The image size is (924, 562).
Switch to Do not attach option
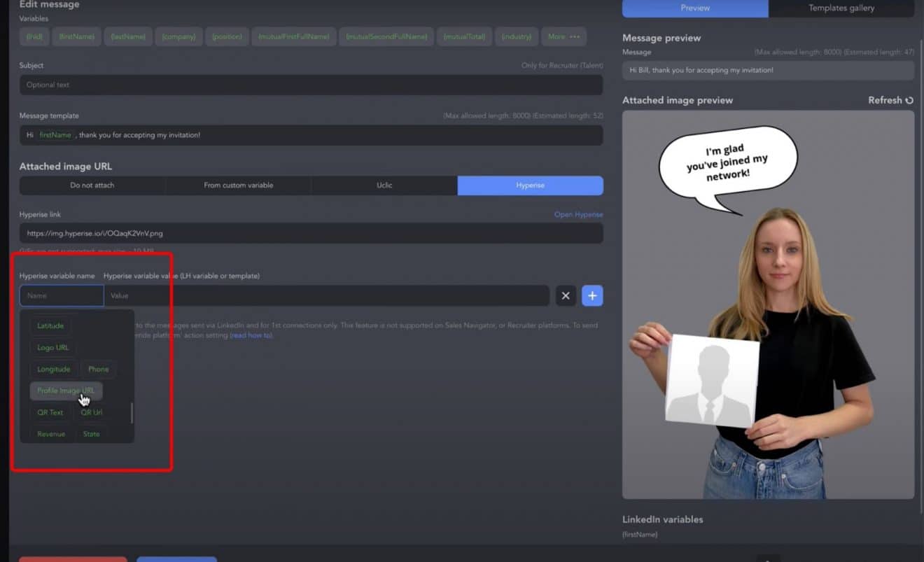pos(92,185)
